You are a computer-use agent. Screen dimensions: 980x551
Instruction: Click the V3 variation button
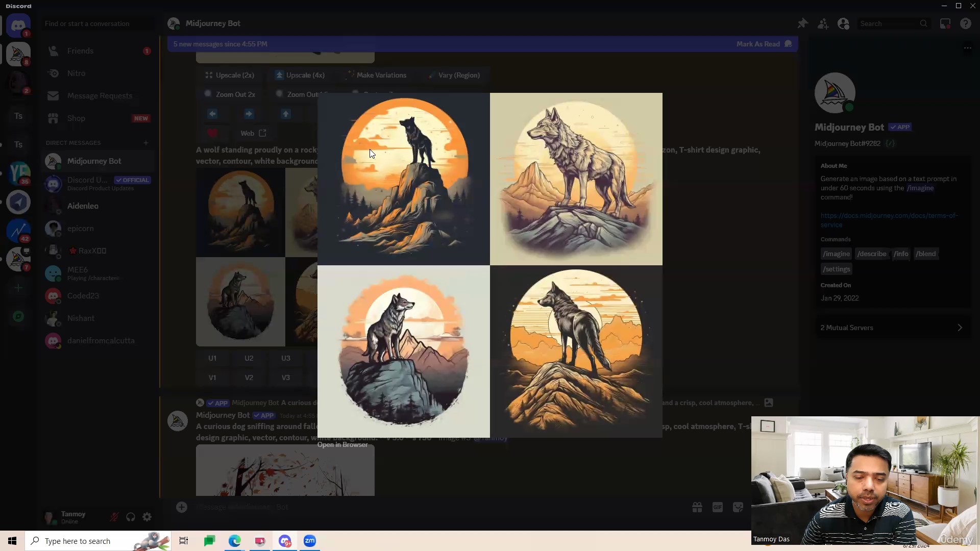click(x=286, y=378)
